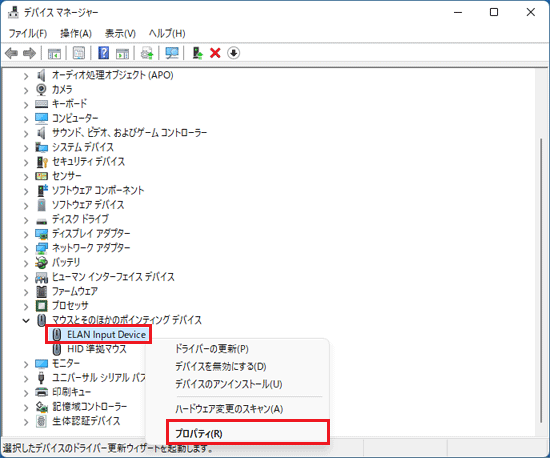This screenshot has width=550, height=458.
Task: Choose デバイスのアンインストール(U) from context menu
Action: point(228,384)
